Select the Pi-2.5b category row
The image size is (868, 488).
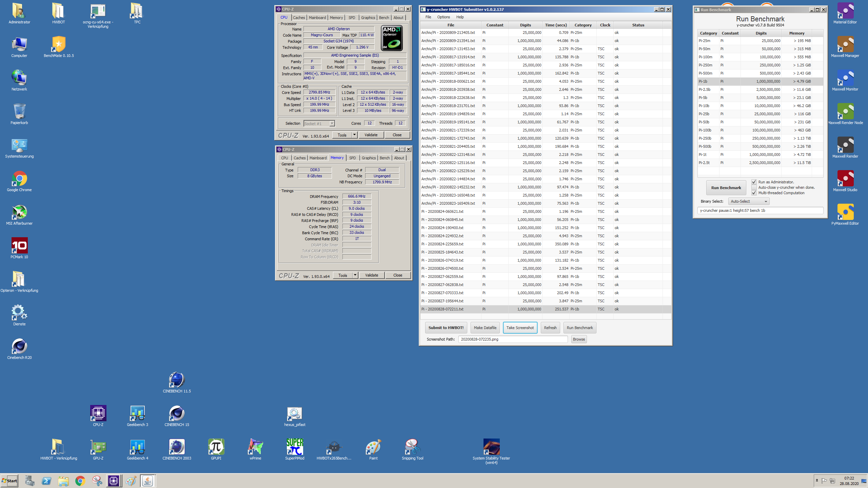pyautogui.click(x=760, y=89)
